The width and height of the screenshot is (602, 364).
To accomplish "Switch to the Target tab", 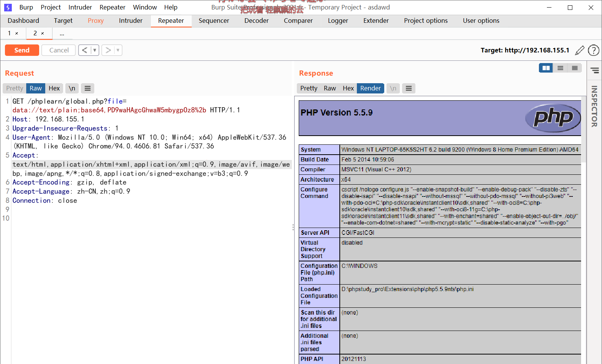I will point(63,21).
